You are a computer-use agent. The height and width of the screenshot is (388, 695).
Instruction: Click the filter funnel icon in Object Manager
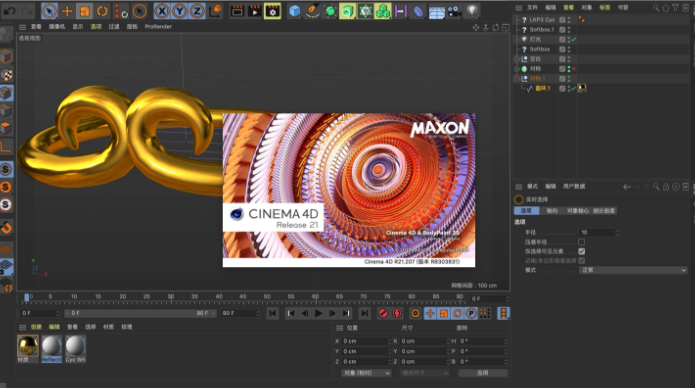pyautogui.click(x=675, y=8)
